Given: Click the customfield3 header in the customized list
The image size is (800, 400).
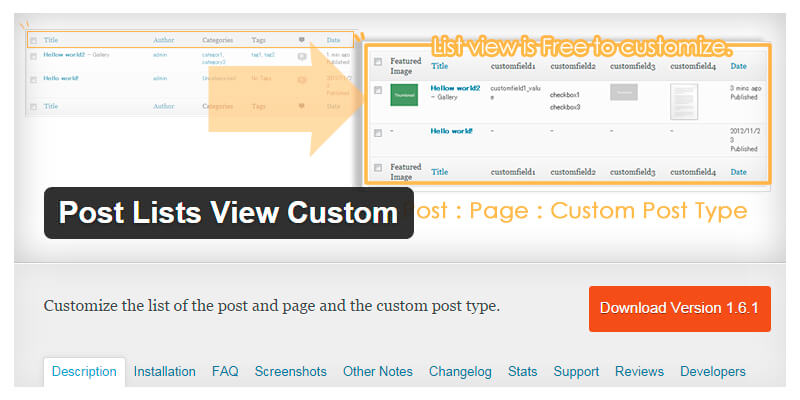Looking at the screenshot, I should tap(633, 66).
